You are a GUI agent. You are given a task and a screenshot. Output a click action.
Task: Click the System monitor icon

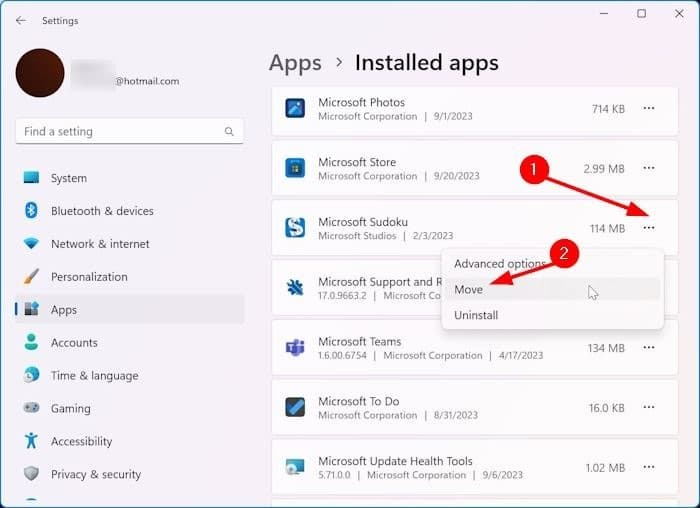coord(31,177)
